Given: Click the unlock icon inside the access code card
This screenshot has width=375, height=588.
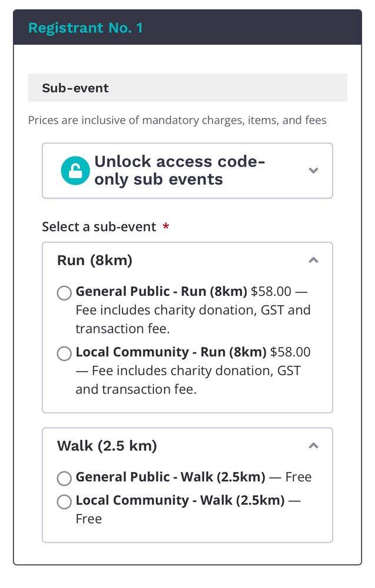Looking at the screenshot, I should (x=75, y=170).
